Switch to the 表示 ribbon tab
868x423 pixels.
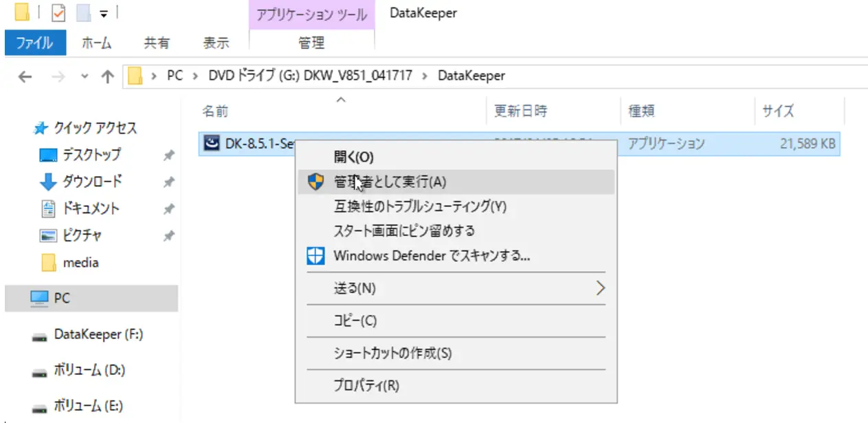pyautogui.click(x=216, y=43)
